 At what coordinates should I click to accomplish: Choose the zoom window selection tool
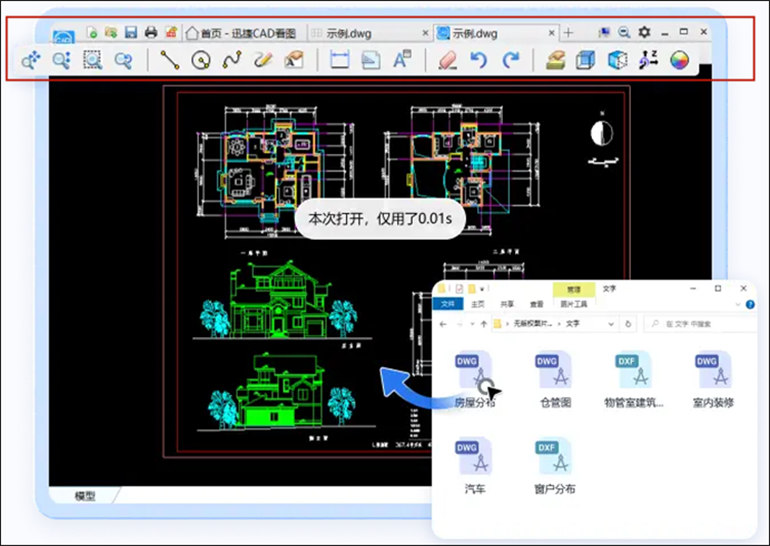[x=92, y=60]
